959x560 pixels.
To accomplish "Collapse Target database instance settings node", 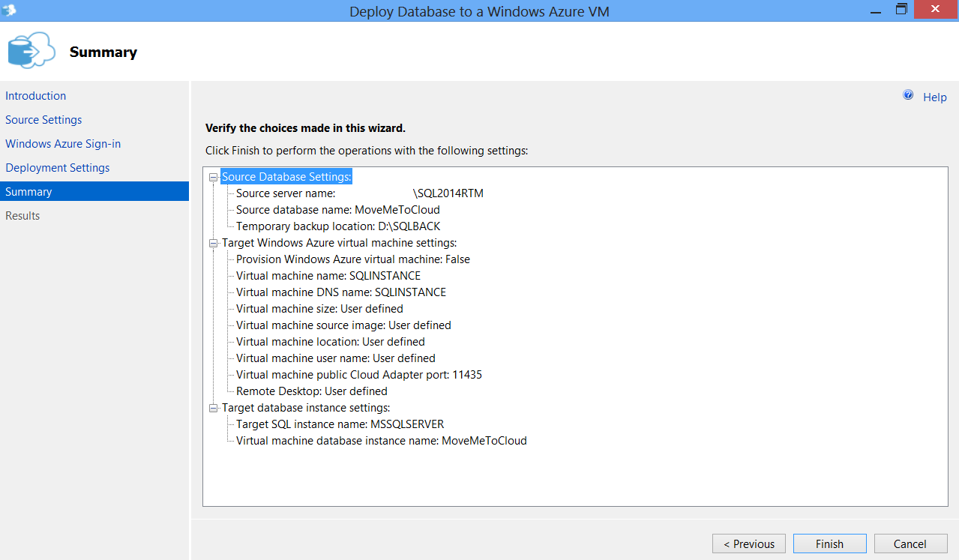I will [x=214, y=408].
